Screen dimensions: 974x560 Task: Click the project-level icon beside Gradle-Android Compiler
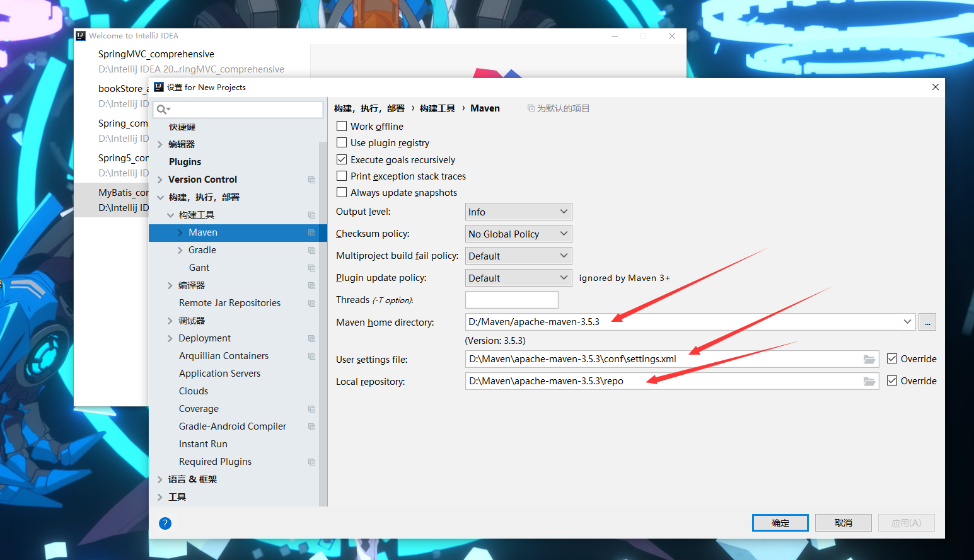click(x=311, y=426)
